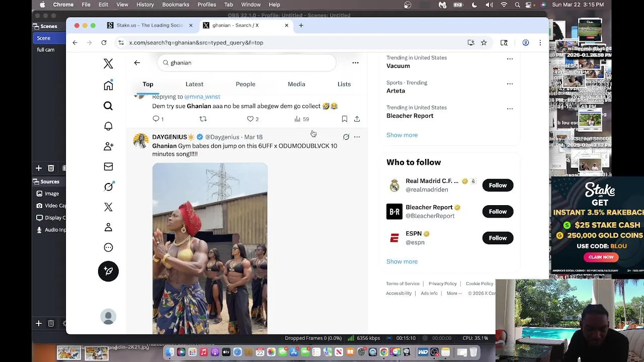The image size is (644, 362).
Task: Switch to People tab
Action: click(x=246, y=84)
